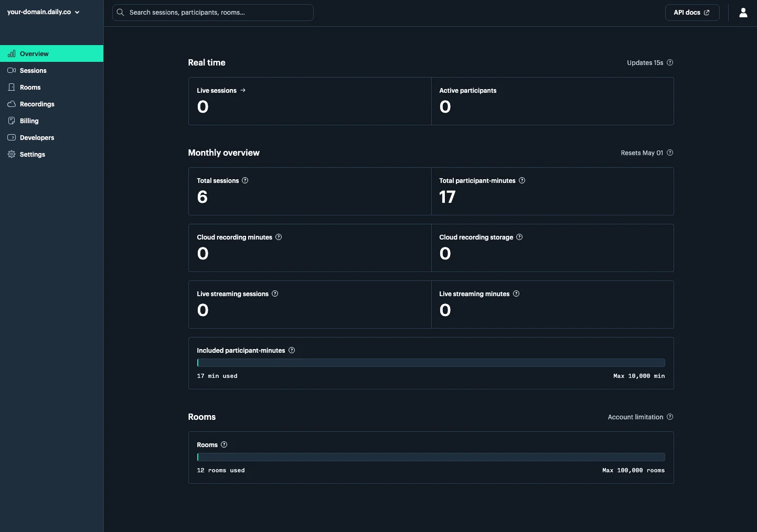757x532 pixels.
Task: Expand the your-domain.daily.co domain dropdown
Action: pos(44,12)
